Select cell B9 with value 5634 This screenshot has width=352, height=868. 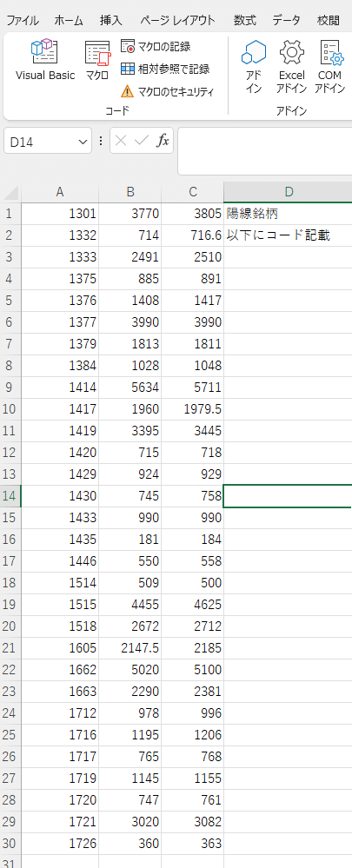[130, 388]
